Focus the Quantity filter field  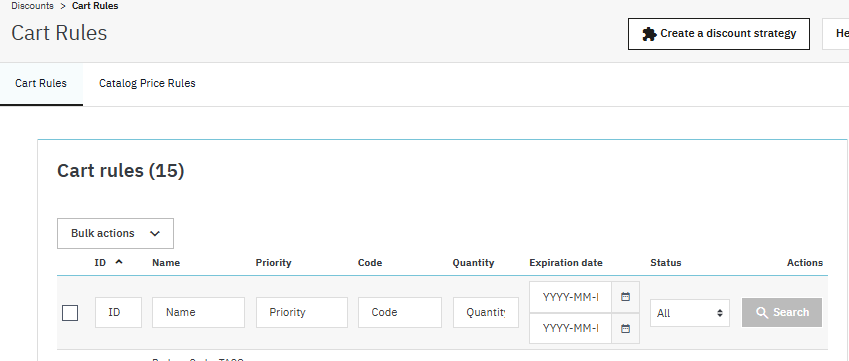[x=486, y=312]
